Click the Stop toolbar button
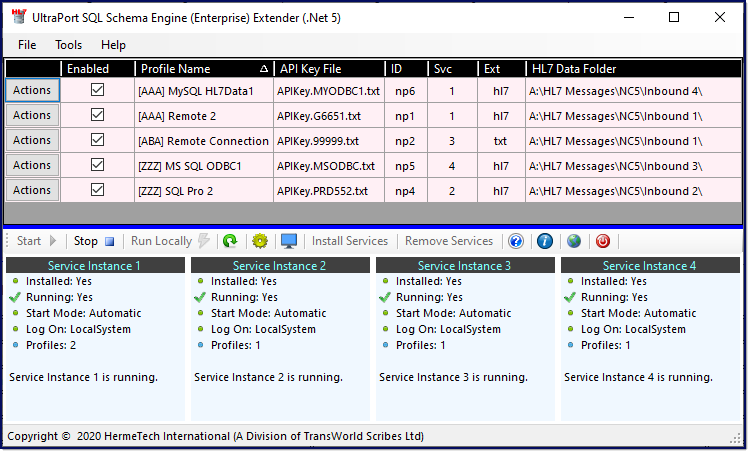 pos(94,241)
